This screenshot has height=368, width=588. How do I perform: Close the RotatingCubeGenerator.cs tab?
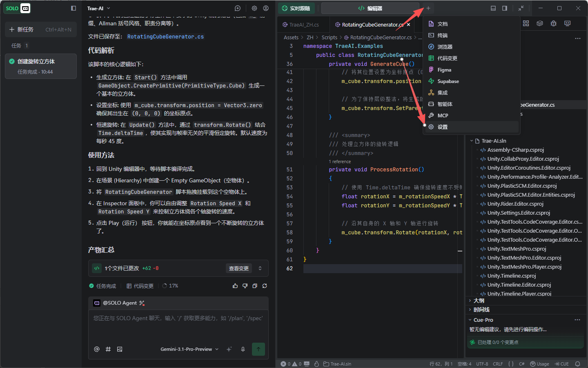point(408,25)
